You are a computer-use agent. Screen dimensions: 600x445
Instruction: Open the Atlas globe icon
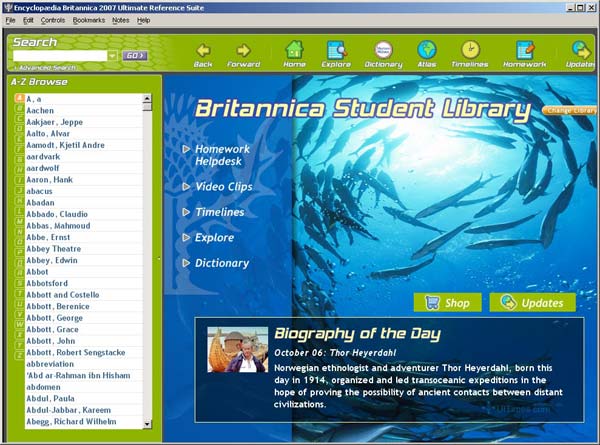click(x=427, y=50)
